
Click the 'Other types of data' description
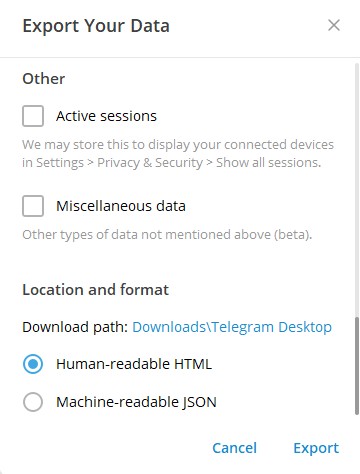(x=167, y=235)
